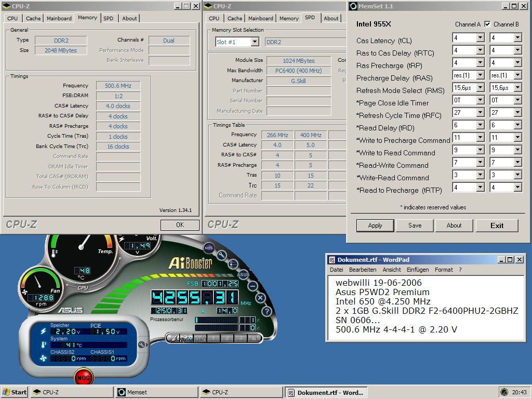Click the round ASUS logo button

coord(243,274)
